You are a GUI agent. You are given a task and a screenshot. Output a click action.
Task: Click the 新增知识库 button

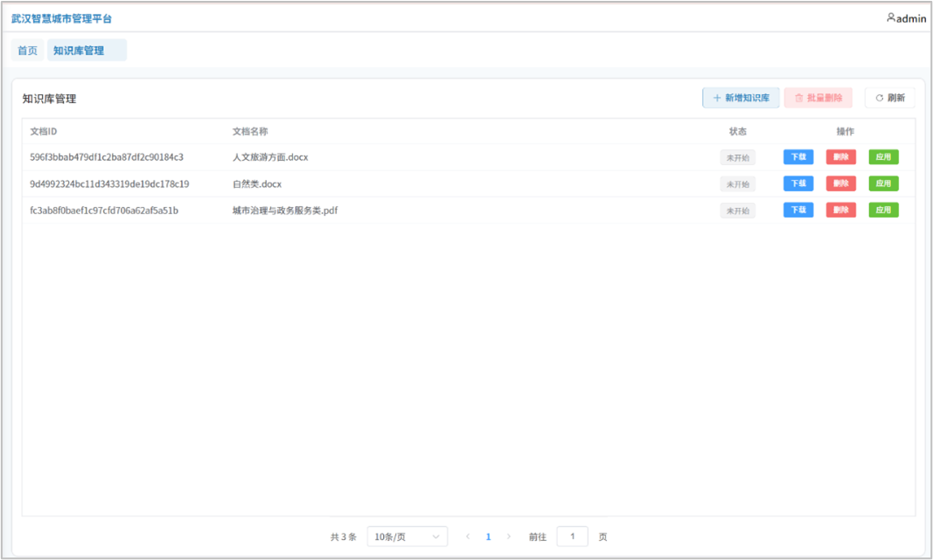pos(741,98)
